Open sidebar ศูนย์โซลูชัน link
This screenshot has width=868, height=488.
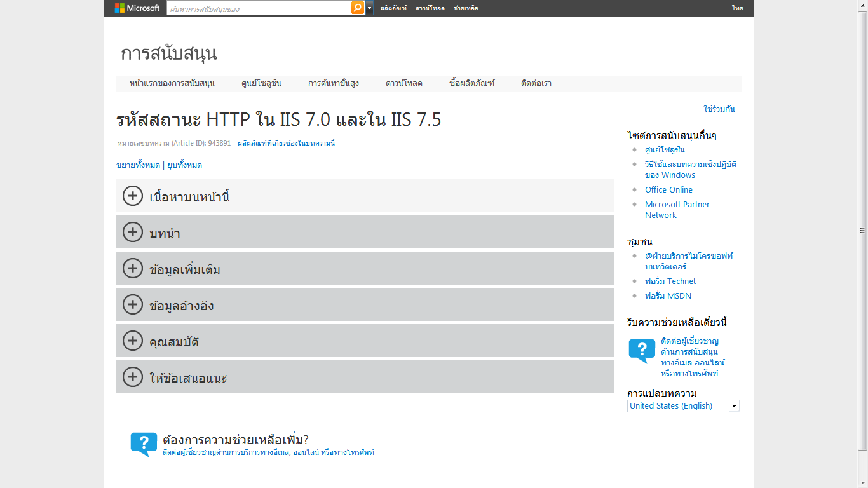tap(665, 150)
